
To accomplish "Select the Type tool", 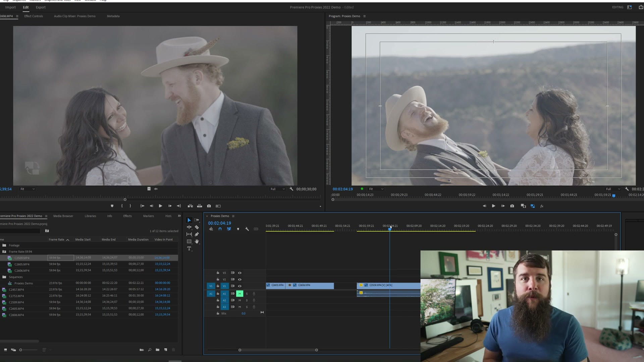I will (189, 249).
